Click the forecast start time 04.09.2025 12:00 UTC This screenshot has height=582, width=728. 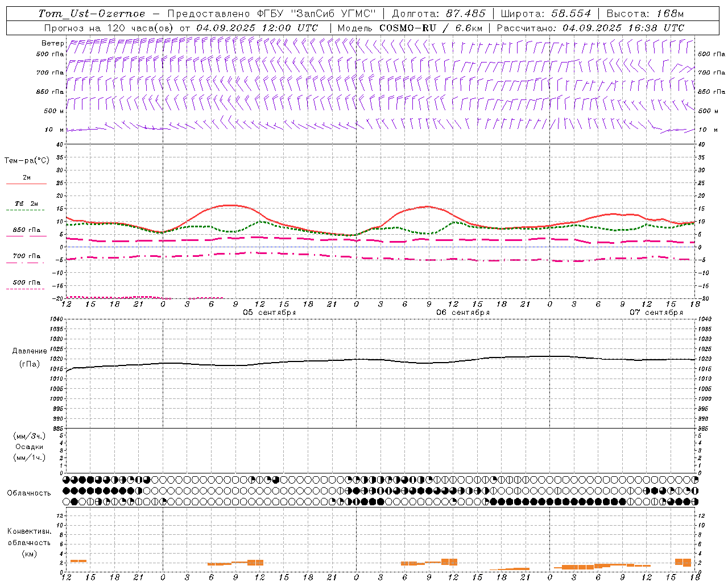point(257,28)
